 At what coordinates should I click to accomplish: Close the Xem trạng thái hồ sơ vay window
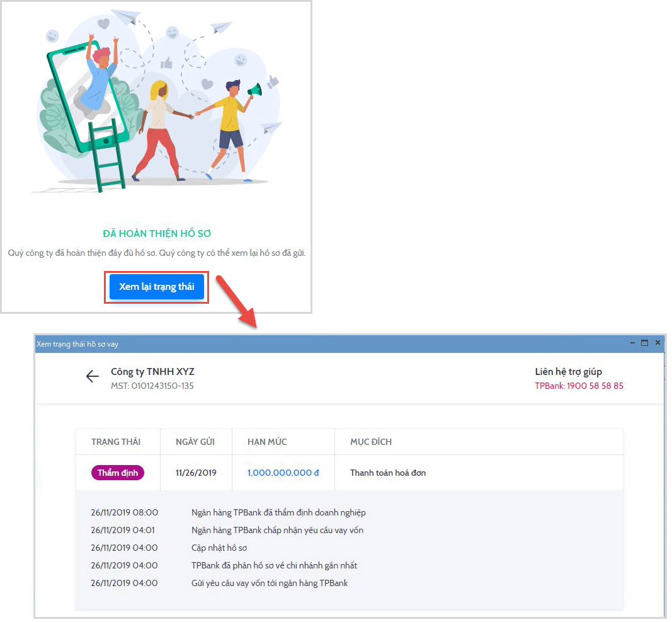point(658,343)
